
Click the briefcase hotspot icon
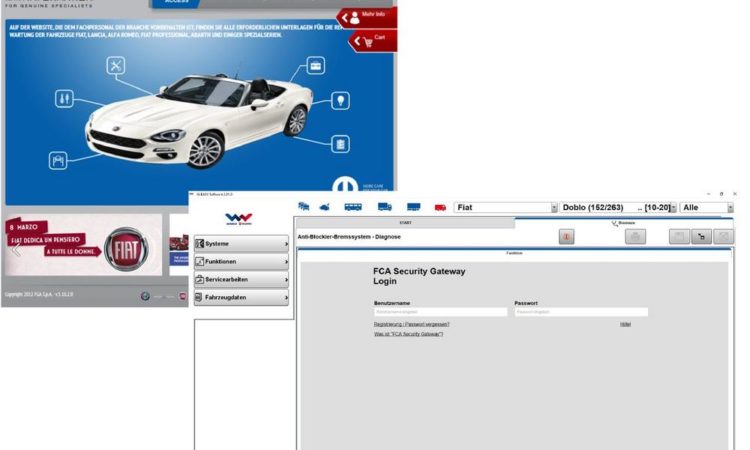(x=316, y=66)
